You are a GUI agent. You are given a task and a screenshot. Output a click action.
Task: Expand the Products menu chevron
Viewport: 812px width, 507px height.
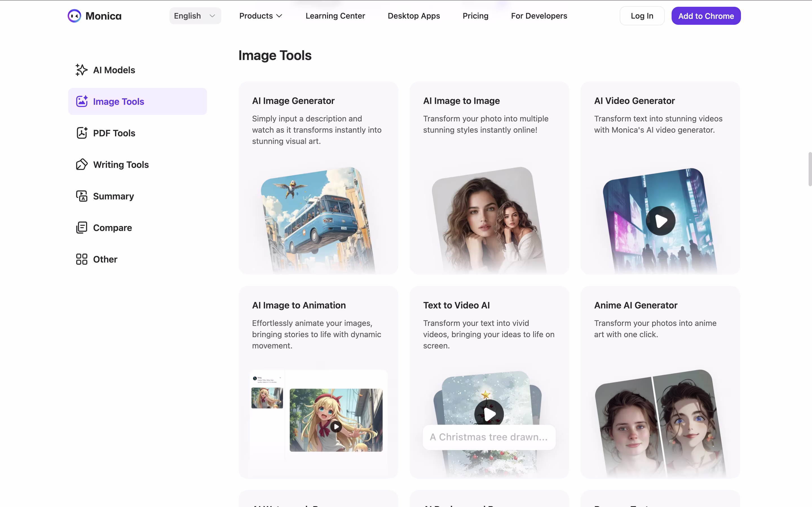[x=279, y=16]
